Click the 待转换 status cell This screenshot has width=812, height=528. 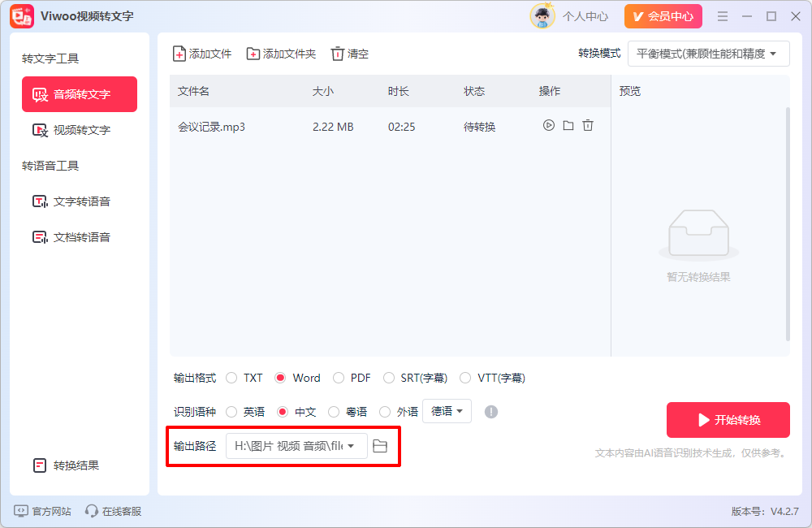pyautogui.click(x=480, y=127)
